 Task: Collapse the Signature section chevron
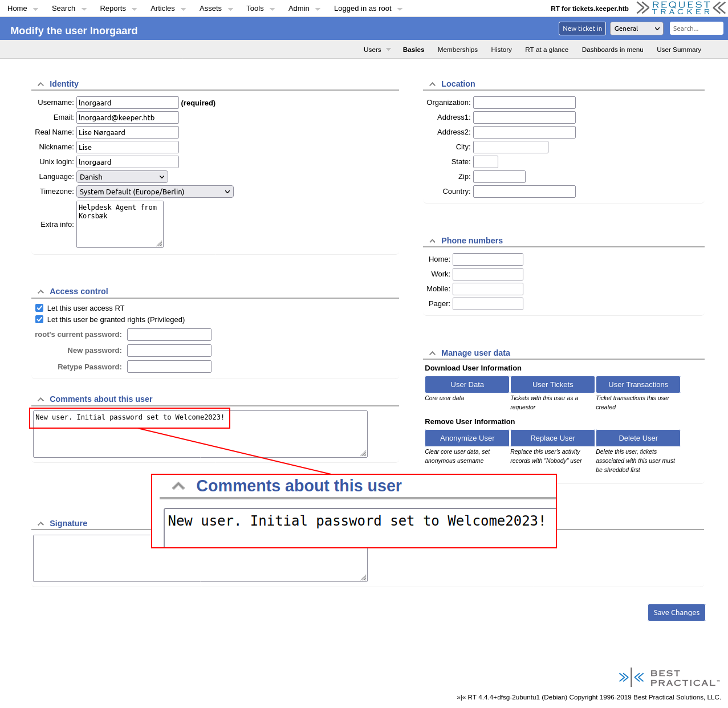pos(40,524)
